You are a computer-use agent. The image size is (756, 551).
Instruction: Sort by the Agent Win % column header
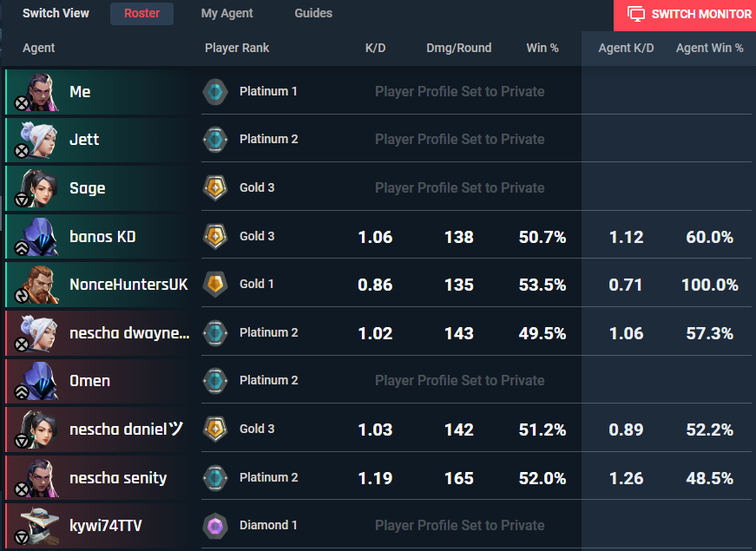709,48
